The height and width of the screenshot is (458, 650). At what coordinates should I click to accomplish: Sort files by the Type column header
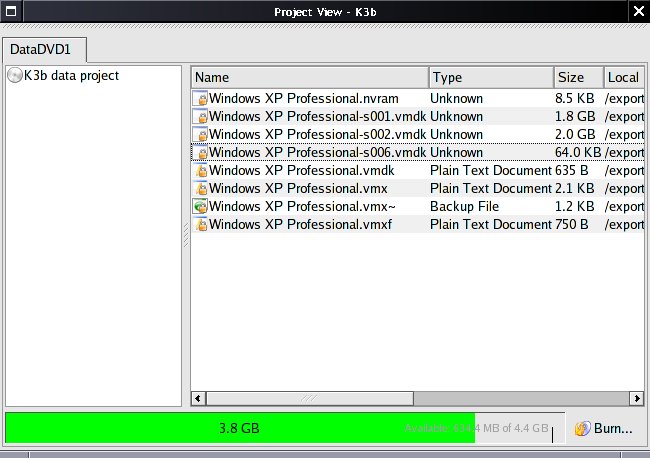490,77
